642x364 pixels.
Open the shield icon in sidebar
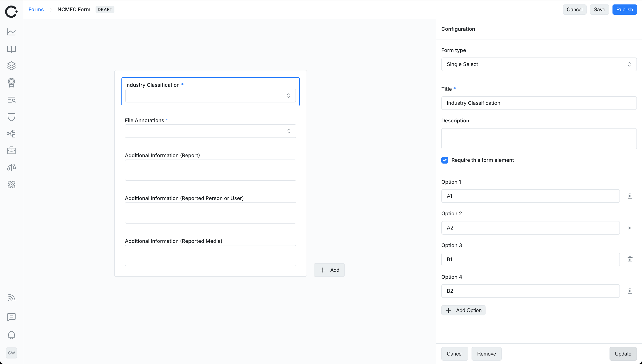tap(11, 117)
